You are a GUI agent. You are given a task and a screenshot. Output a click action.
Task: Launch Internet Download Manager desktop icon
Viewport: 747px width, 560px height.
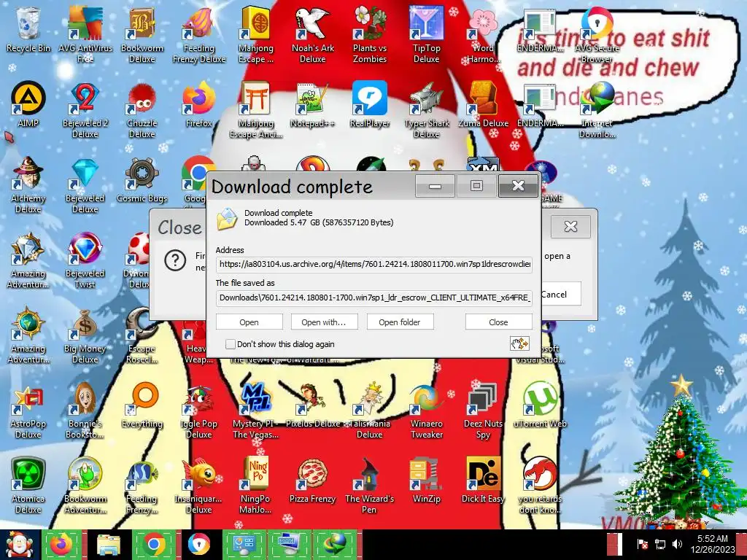pos(597,109)
